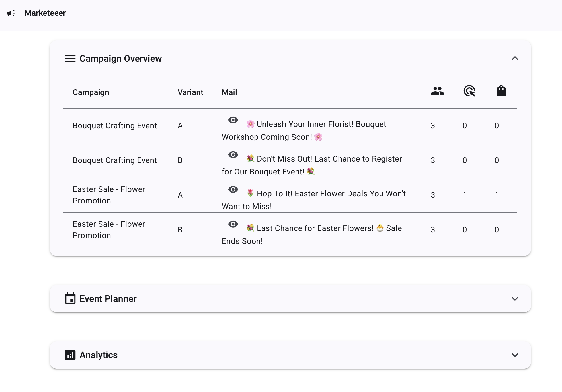Click the Campaign column header

91,92
